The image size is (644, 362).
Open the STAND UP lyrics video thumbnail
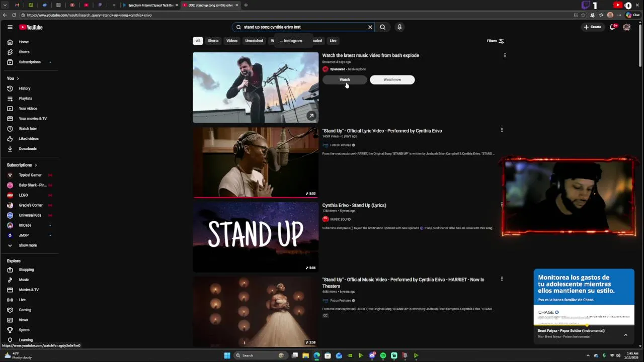coord(256,237)
